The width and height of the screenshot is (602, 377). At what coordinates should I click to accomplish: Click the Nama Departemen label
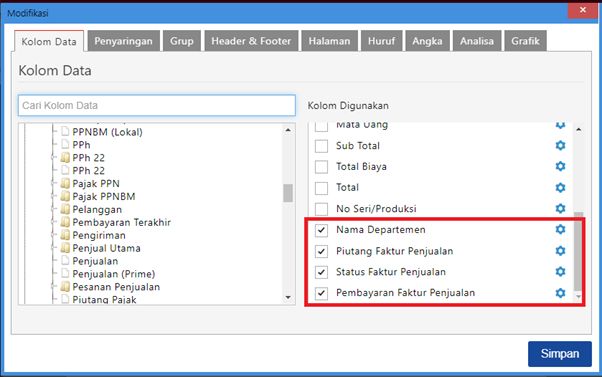click(x=381, y=230)
